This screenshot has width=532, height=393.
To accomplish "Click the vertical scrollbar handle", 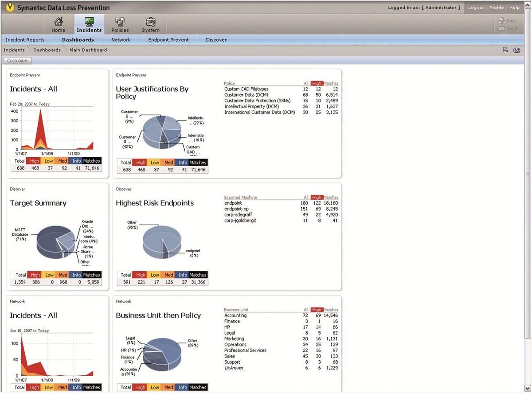I will pyautogui.click(x=528, y=174).
